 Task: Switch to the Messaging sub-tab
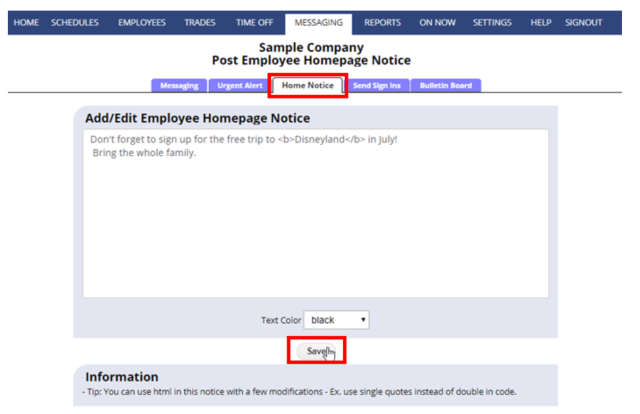pos(179,86)
